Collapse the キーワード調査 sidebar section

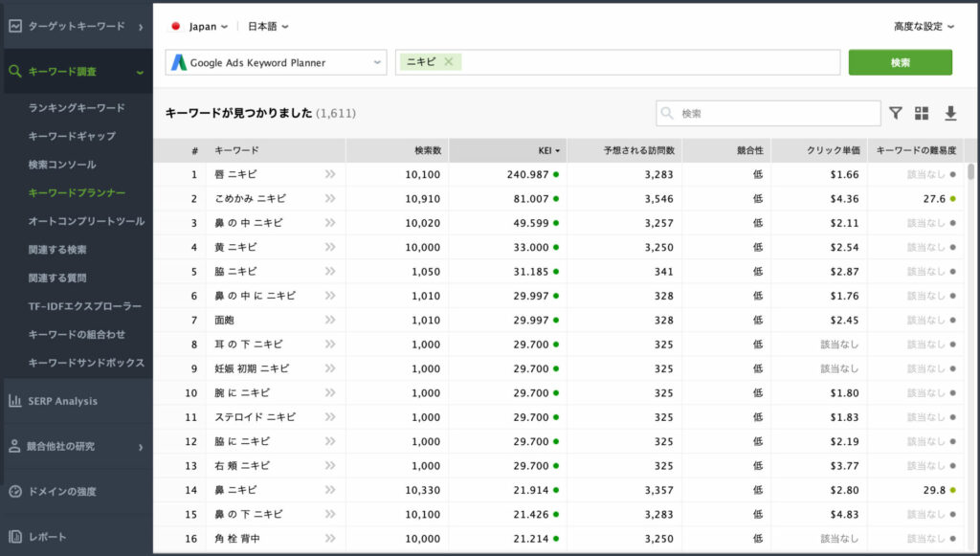click(140, 72)
